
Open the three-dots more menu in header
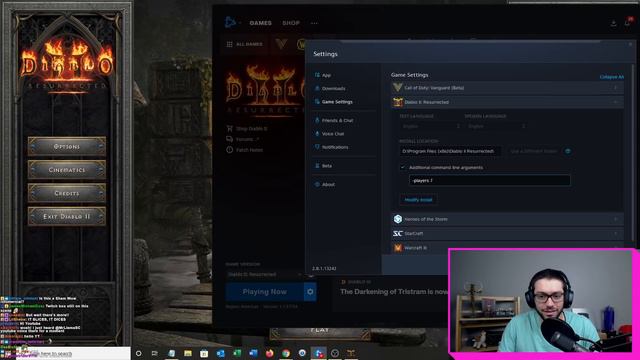[x=314, y=23]
